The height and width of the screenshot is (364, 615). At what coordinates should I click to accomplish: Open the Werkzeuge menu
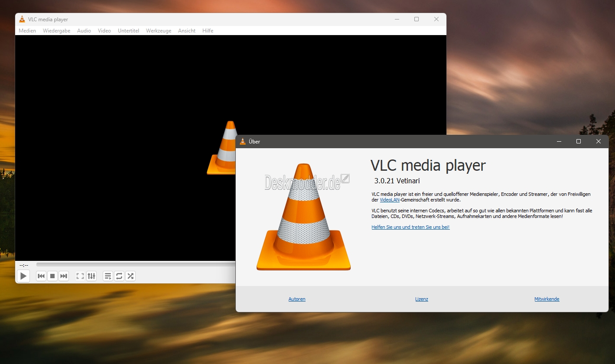159,31
